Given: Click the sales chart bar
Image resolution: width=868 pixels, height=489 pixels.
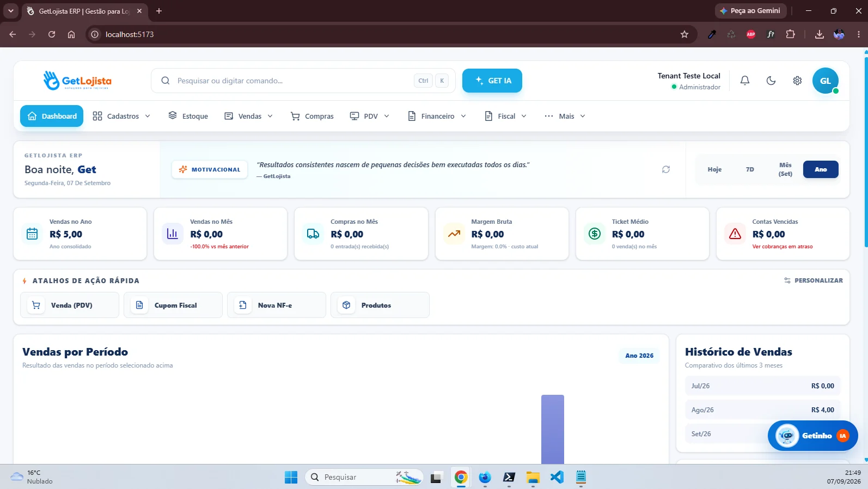Looking at the screenshot, I should tap(553, 429).
